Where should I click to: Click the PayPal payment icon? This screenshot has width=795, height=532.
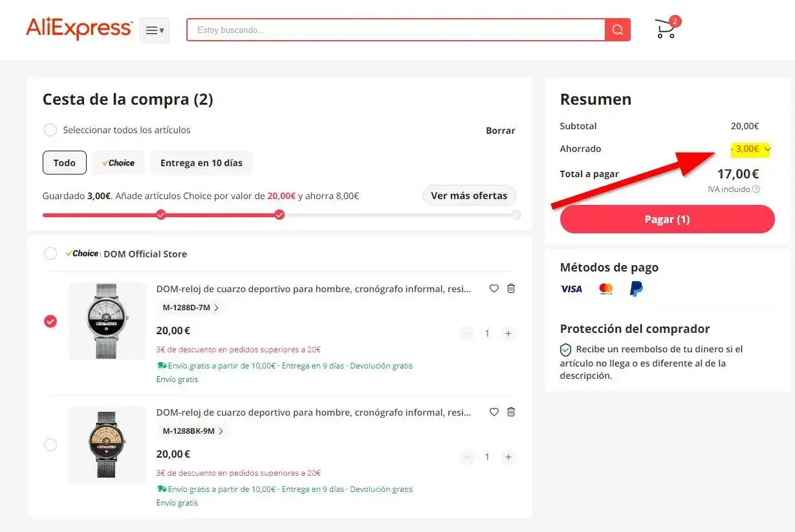click(x=637, y=289)
